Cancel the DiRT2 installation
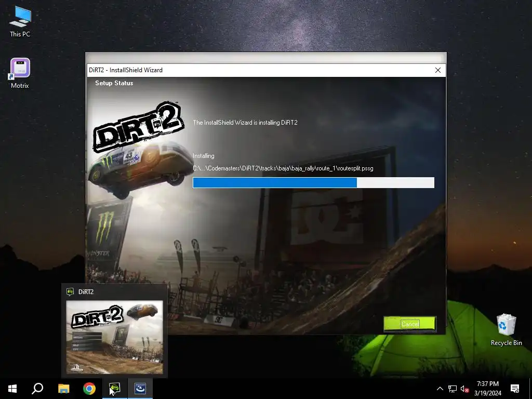 pos(409,324)
